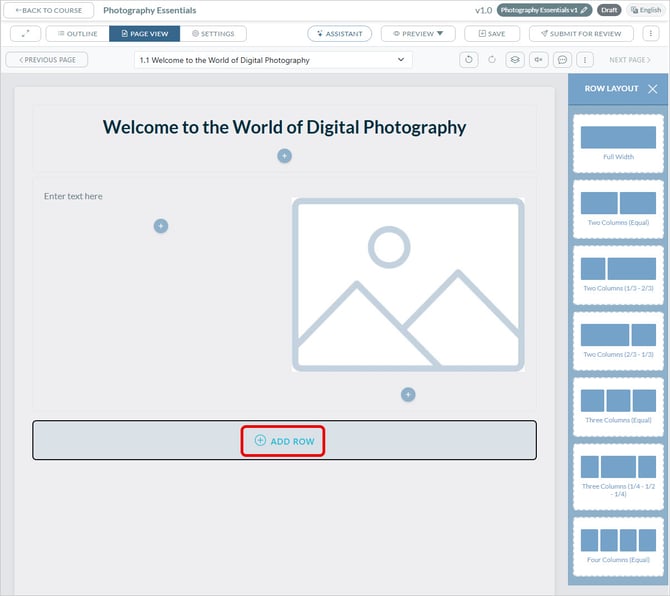Launch the Assistant
Screen dimensions: 670x596
click(340, 33)
